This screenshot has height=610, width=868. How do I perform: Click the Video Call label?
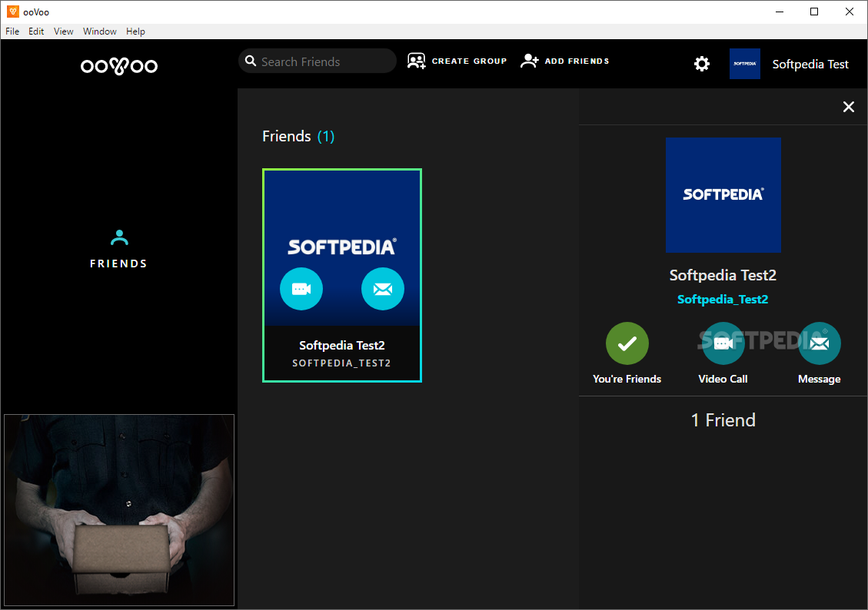(723, 379)
